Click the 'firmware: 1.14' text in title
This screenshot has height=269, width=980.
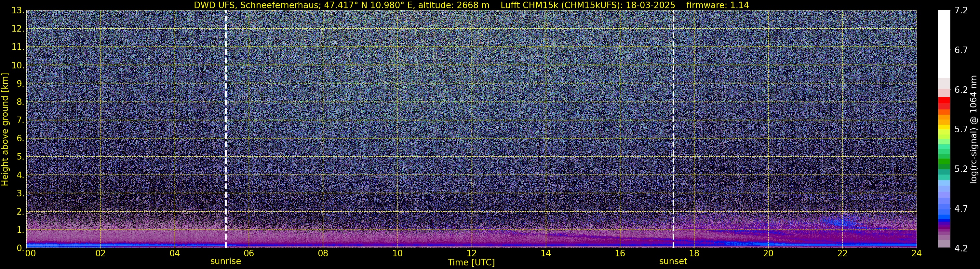click(718, 5)
